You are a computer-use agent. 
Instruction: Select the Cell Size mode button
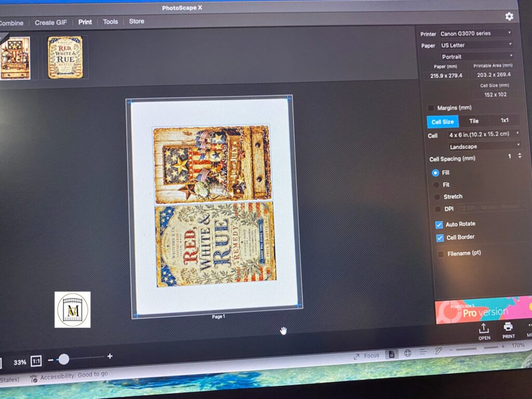coord(443,122)
